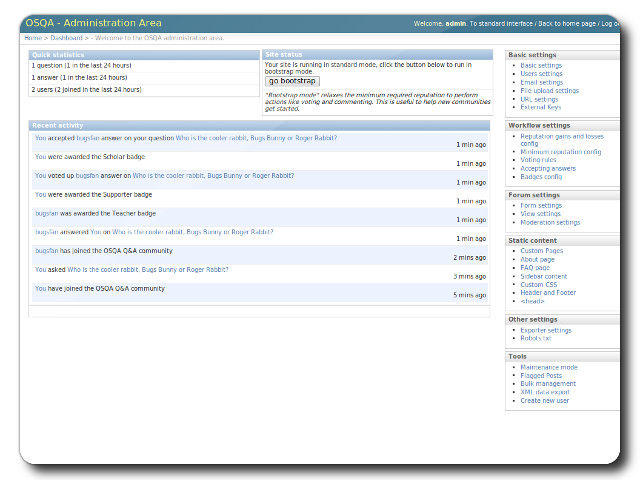Click Home in the breadcrumb
The width and height of the screenshot is (640, 480).
(x=33, y=38)
